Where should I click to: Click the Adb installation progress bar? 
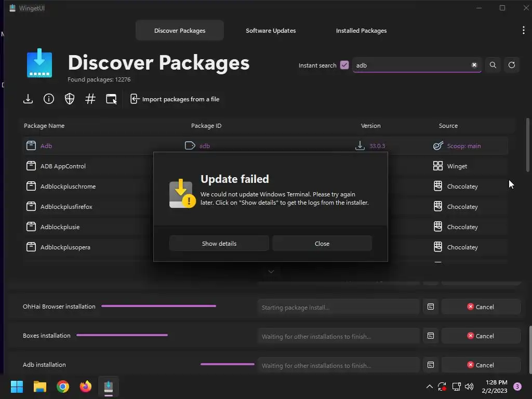228,364
